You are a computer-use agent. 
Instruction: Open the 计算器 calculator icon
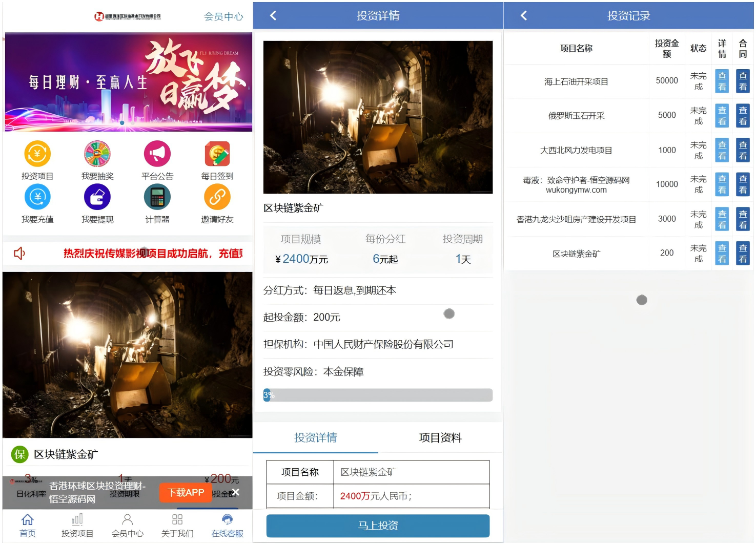pos(157,197)
